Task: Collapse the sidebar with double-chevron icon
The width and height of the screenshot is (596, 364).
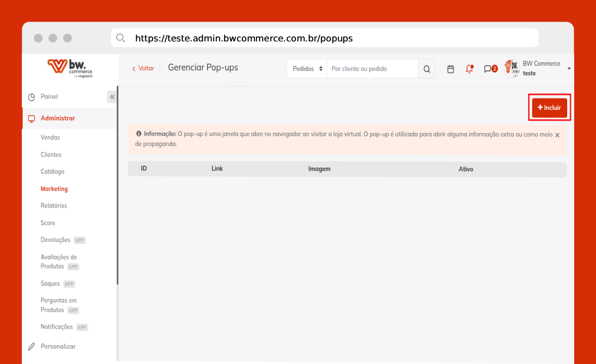Action: (112, 97)
